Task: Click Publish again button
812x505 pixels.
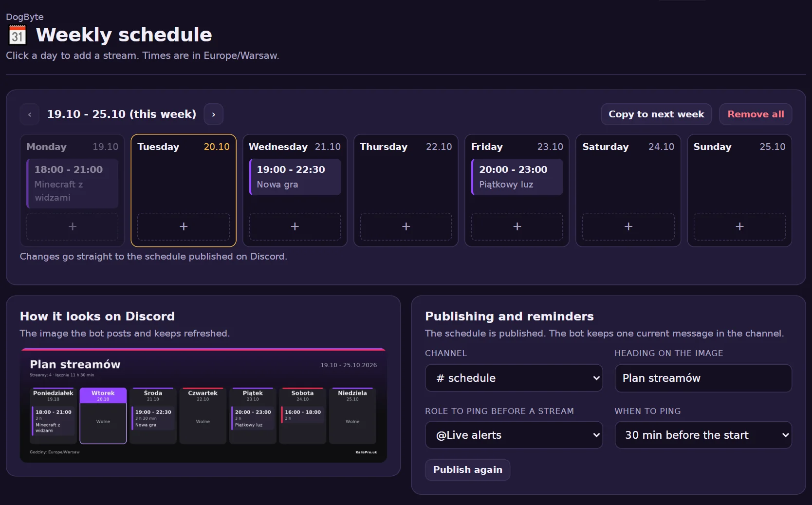Action: pos(467,470)
